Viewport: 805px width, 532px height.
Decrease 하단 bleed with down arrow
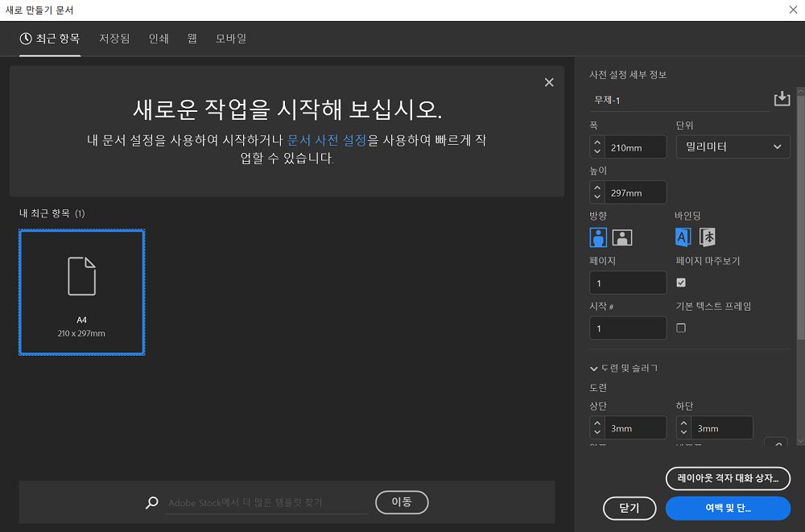683,432
